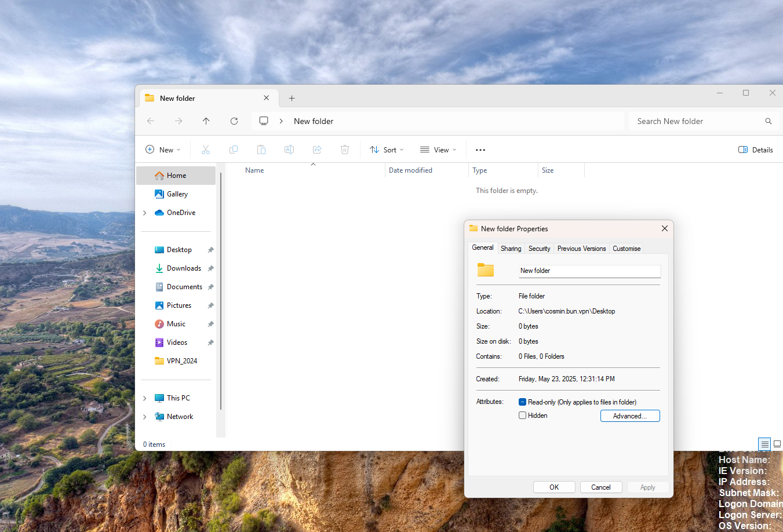Open the Sort dropdown

[x=387, y=150]
